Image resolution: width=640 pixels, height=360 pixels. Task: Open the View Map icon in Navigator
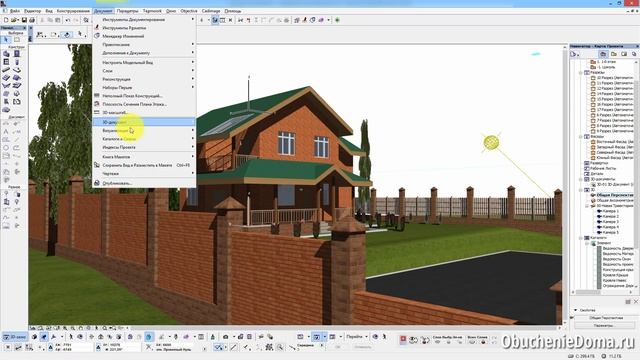pos(613,54)
